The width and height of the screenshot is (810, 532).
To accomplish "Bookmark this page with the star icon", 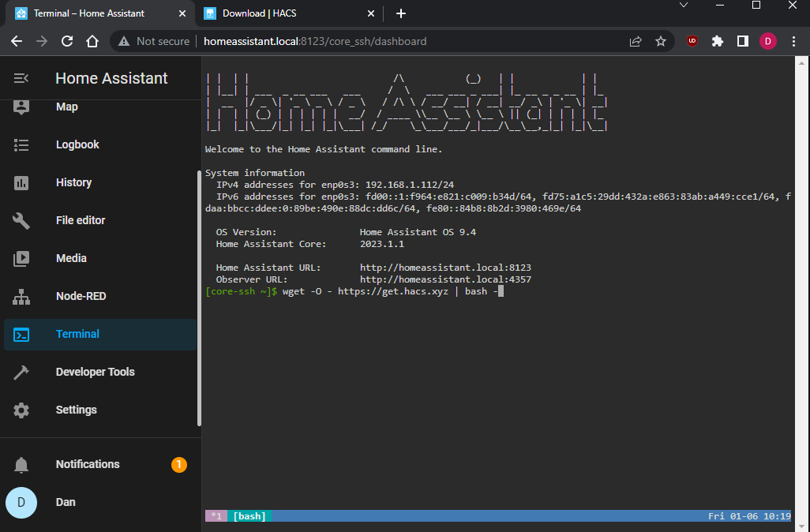I will 661,41.
